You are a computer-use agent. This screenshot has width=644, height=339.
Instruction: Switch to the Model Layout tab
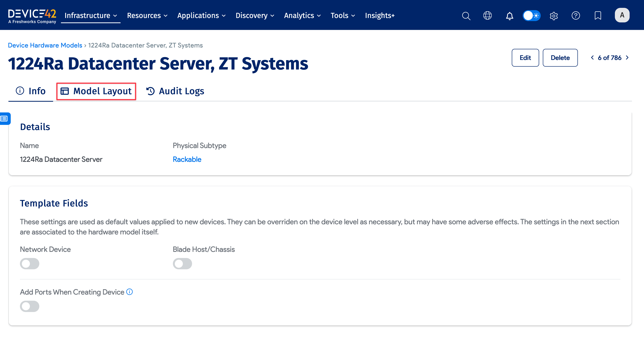[x=96, y=91]
